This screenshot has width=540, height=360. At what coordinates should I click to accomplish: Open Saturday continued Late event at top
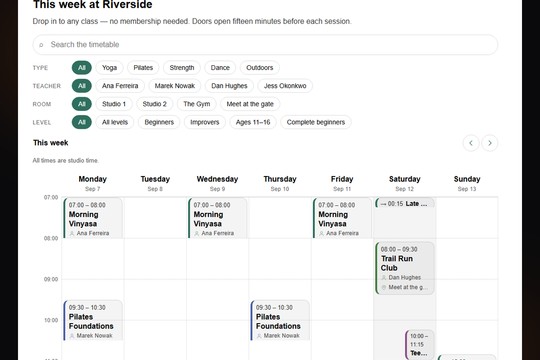405,203
